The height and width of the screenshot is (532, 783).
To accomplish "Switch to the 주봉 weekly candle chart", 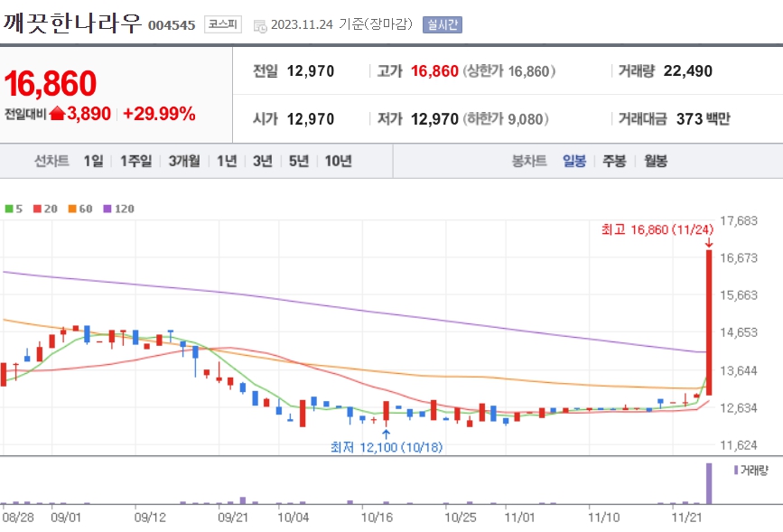I will [614, 161].
